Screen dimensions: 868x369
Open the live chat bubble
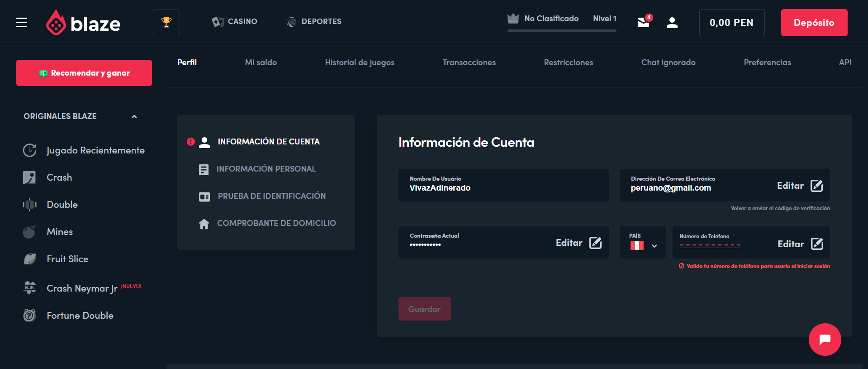tap(825, 339)
